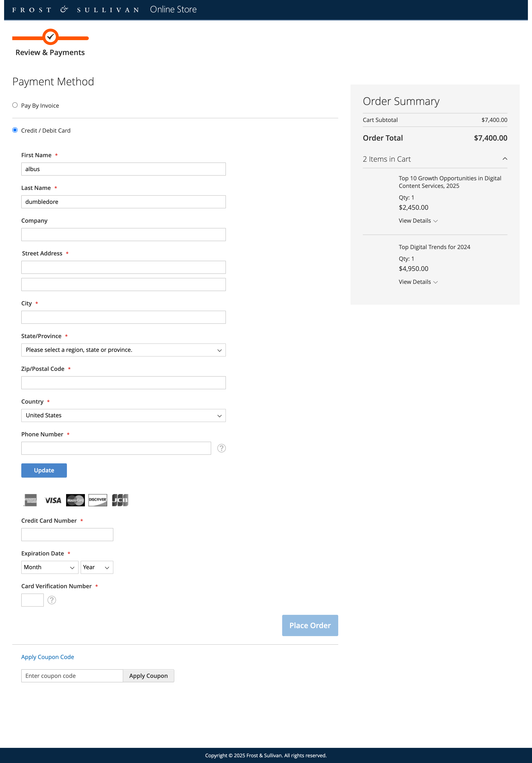This screenshot has height=763, width=532.
Task: Click the American Express card icon
Action: [30, 500]
